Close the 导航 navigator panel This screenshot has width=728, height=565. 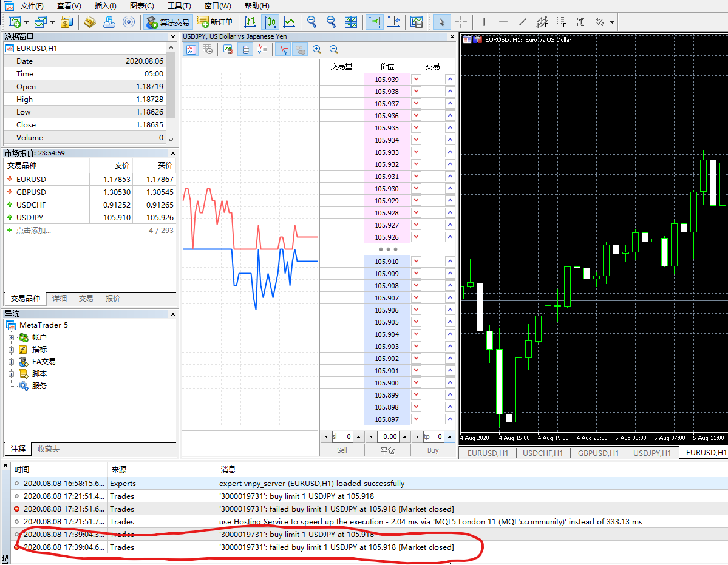click(x=173, y=314)
